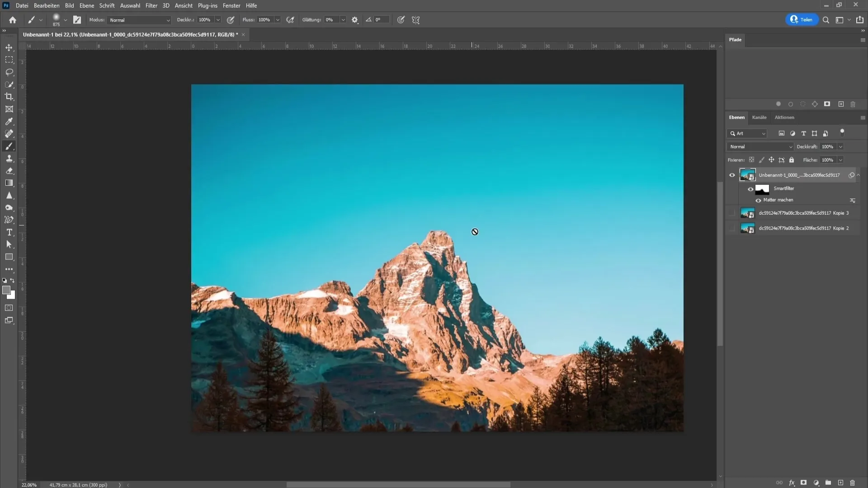
Task: Click the Gradient tool icon
Action: coord(9,183)
